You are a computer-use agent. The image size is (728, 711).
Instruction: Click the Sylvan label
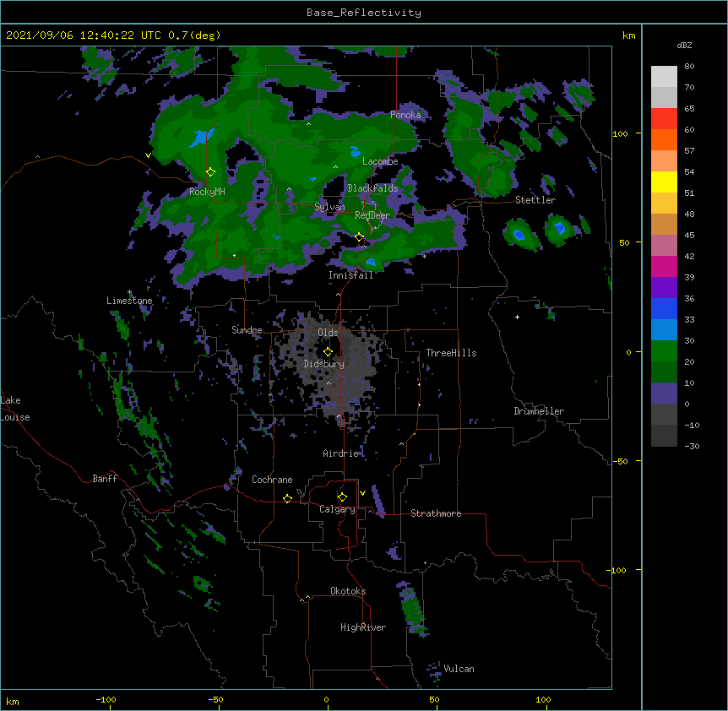click(x=329, y=207)
